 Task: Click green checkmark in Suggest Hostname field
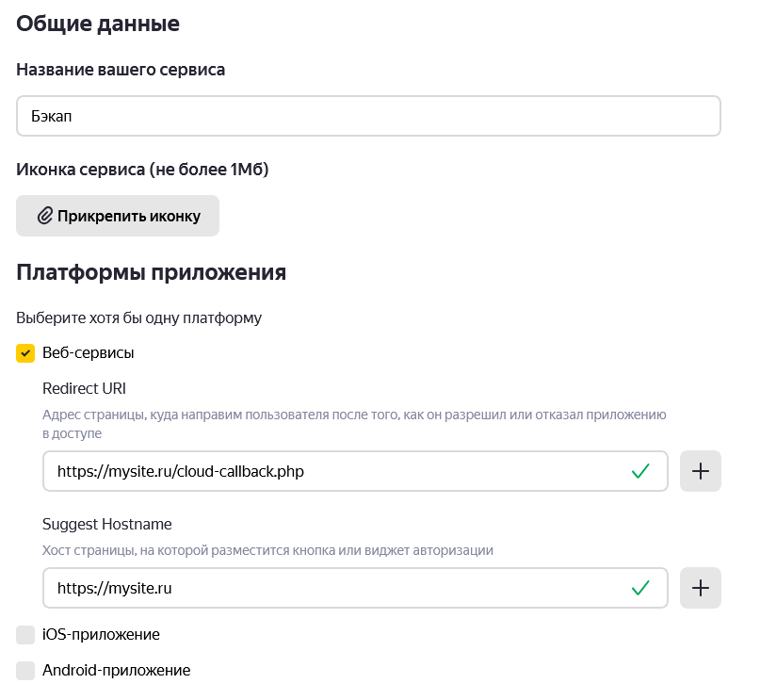click(640, 588)
